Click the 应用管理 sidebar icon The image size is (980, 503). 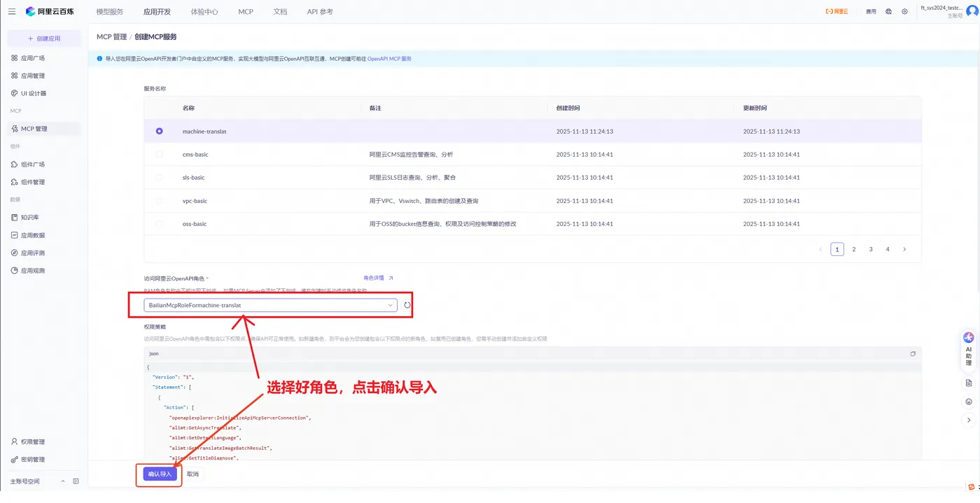click(x=14, y=76)
